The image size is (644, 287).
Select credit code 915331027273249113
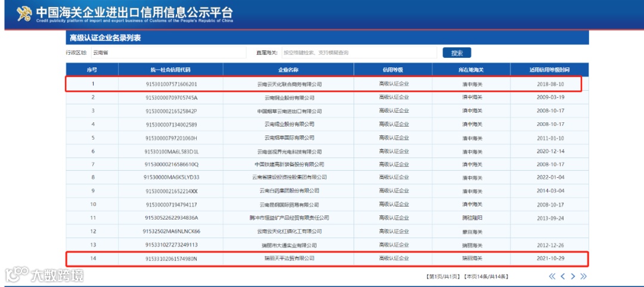[171, 245]
